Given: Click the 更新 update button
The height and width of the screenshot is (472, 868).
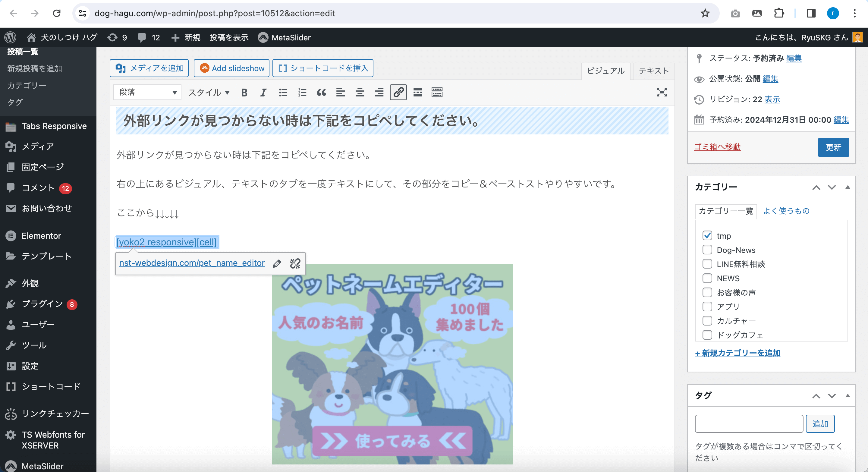Looking at the screenshot, I should pos(833,147).
